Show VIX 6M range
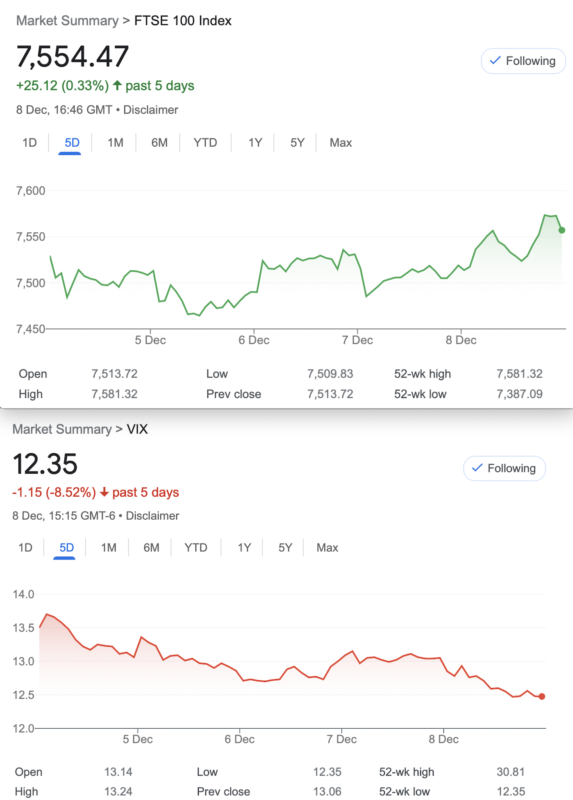This screenshot has width=573, height=800. [151, 548]
